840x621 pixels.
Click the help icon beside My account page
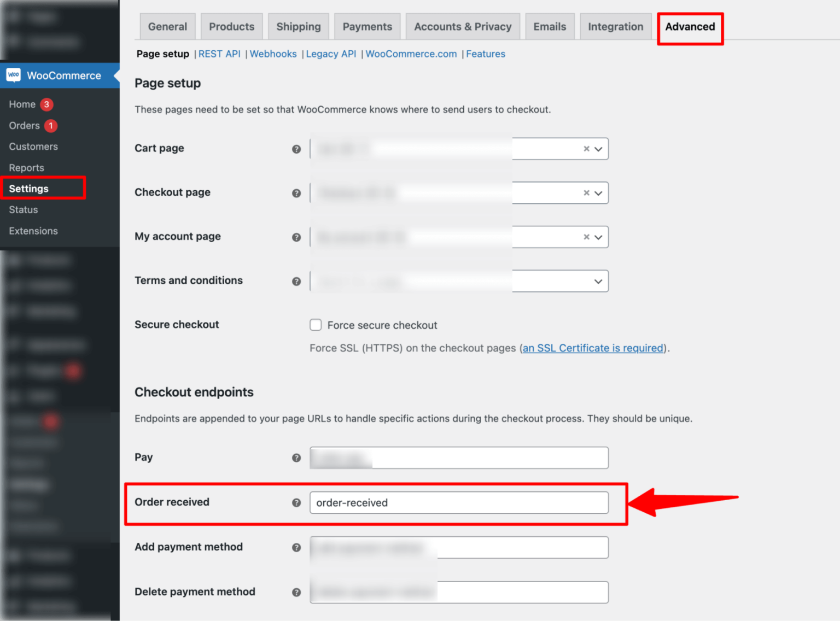(296, 237)
